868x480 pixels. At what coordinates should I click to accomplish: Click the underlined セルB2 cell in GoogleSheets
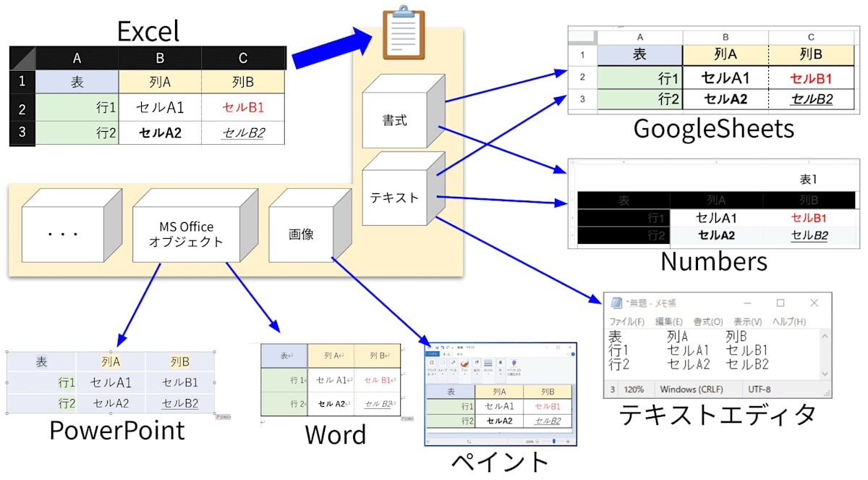point(811,100)
